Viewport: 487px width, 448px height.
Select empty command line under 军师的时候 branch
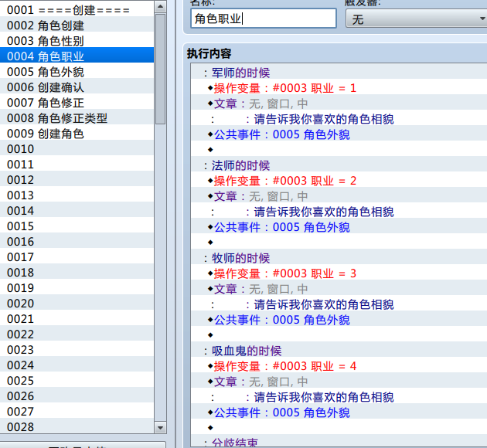point(339,150)
